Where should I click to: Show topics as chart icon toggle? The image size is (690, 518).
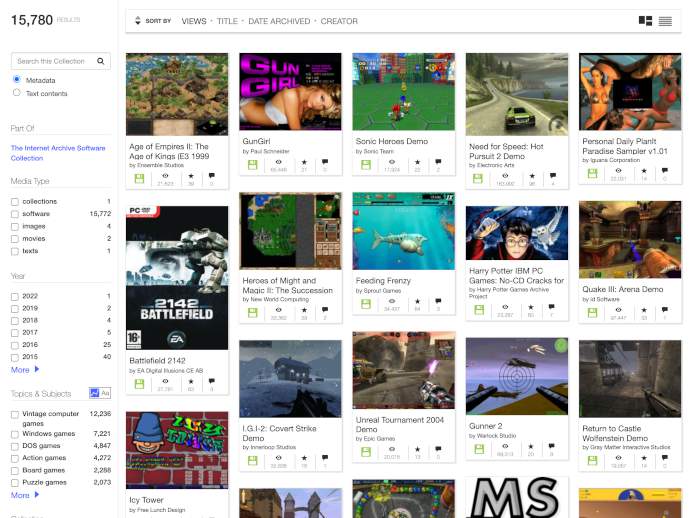94,393
